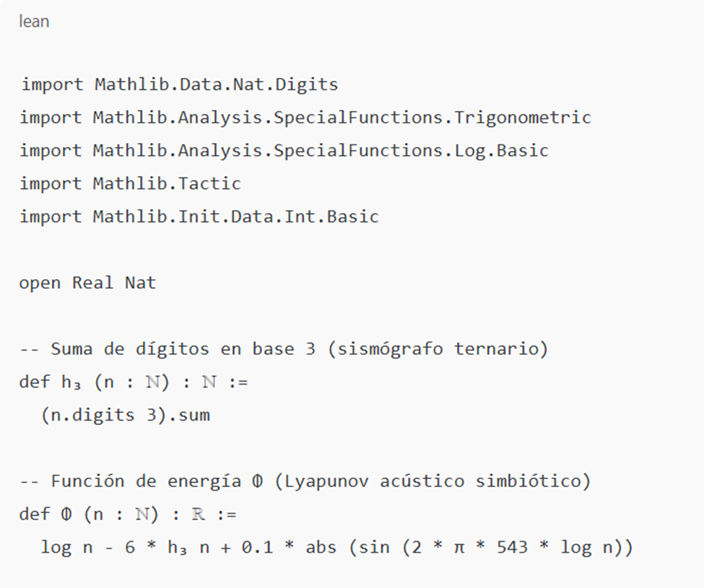This screenshot has width=704, height=588.
Task: Click the 'log n - 6' formula line
Action: tap(336, 547)
